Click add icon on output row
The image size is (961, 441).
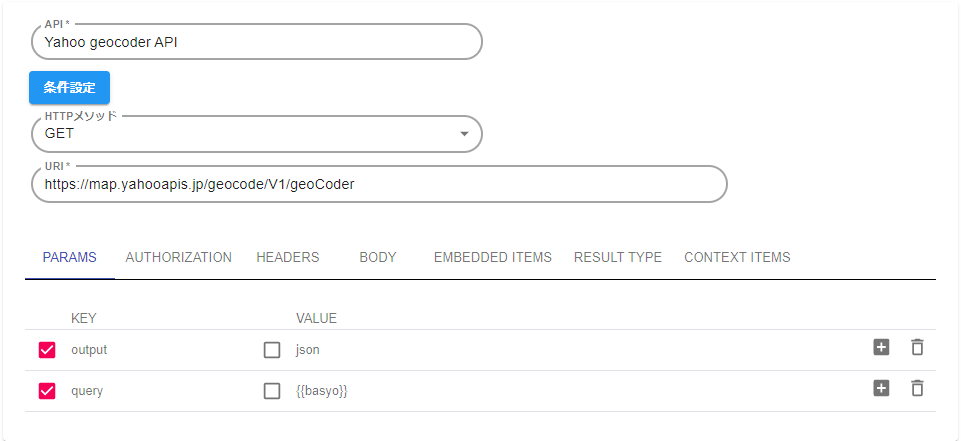click(x=881, y=348)
